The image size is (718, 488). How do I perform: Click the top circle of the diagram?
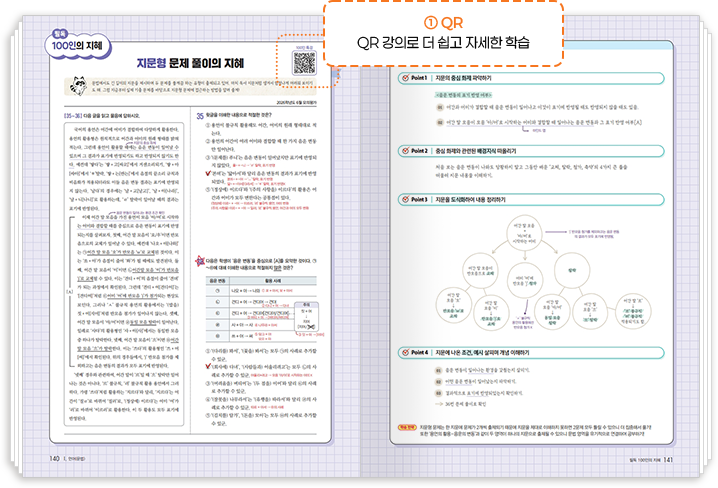click(x=524, y=233)
